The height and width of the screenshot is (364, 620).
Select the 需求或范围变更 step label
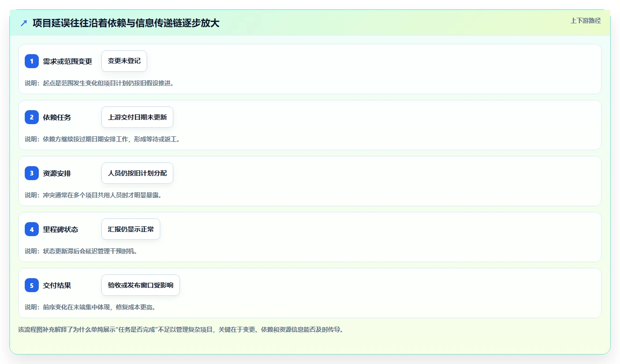pos(67,61)
